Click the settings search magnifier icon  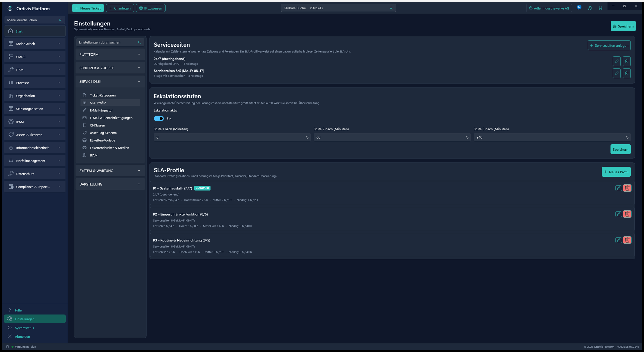click(x=139, y=42)
